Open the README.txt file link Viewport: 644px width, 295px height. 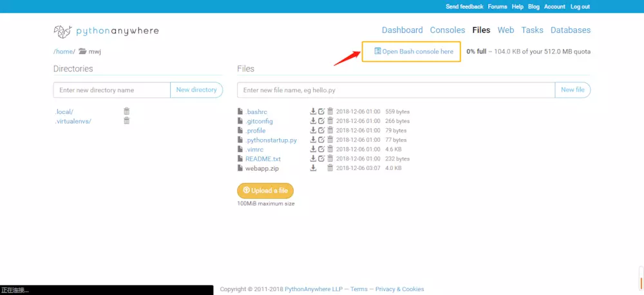pyautogui.click(x=263, y=158)
